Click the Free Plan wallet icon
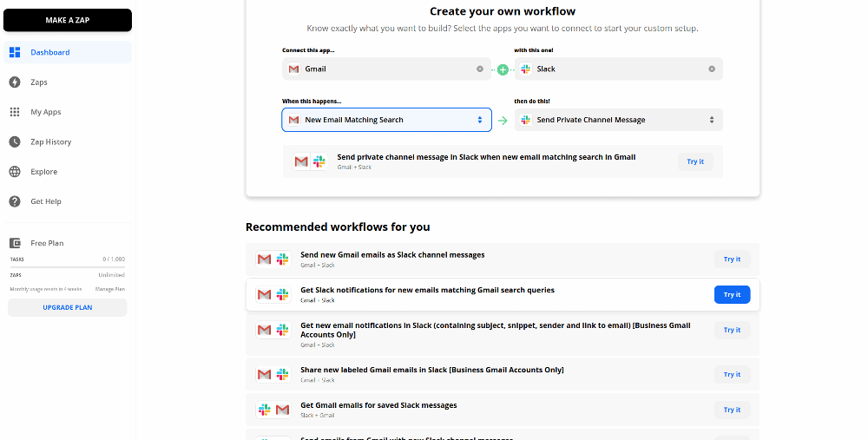868x440 pixels. pyautogui.click(x=15, y=244)
